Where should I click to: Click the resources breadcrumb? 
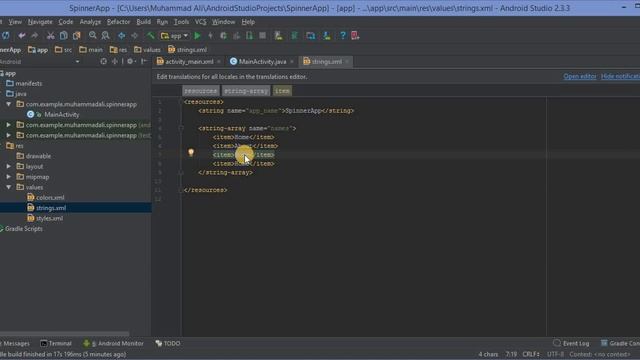(x=200, y=91)
